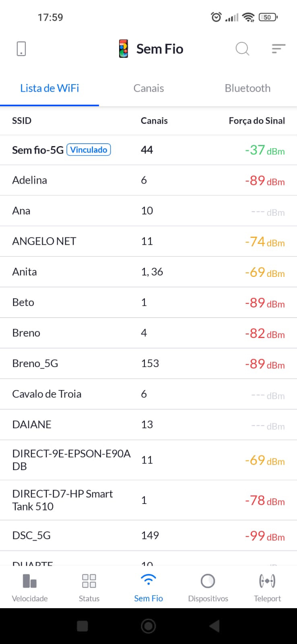
Task: Open Velocidade speed test tab
Action: (30, 588)
